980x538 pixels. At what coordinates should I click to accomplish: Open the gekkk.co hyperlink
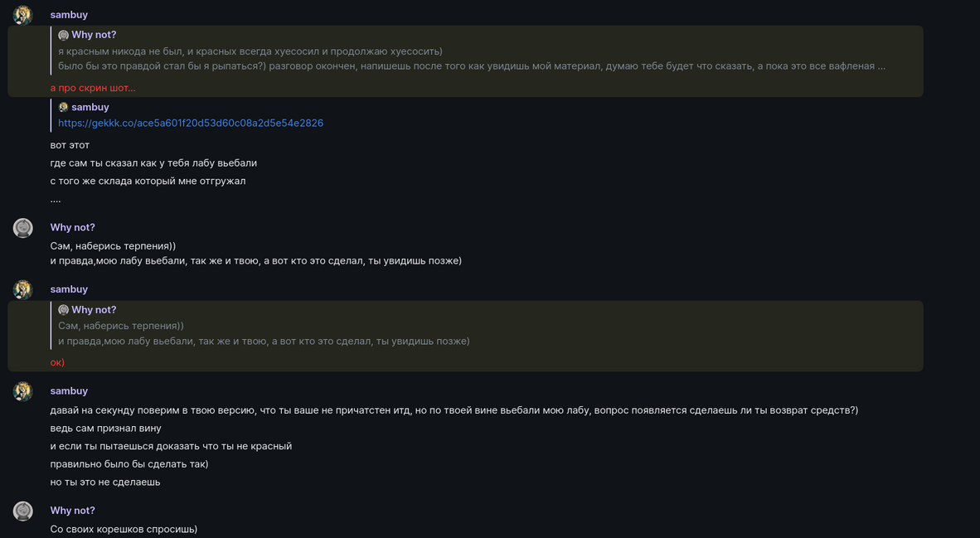pos(190,123)
